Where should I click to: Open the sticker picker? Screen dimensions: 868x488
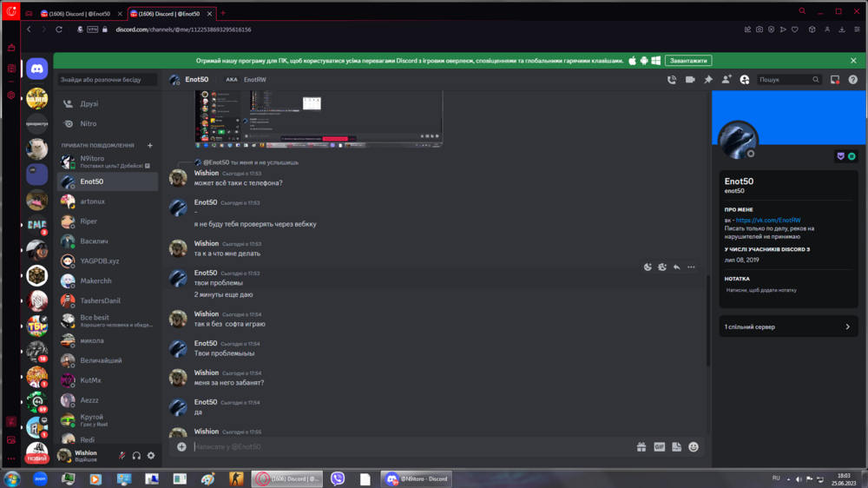(x=676, y=446)
